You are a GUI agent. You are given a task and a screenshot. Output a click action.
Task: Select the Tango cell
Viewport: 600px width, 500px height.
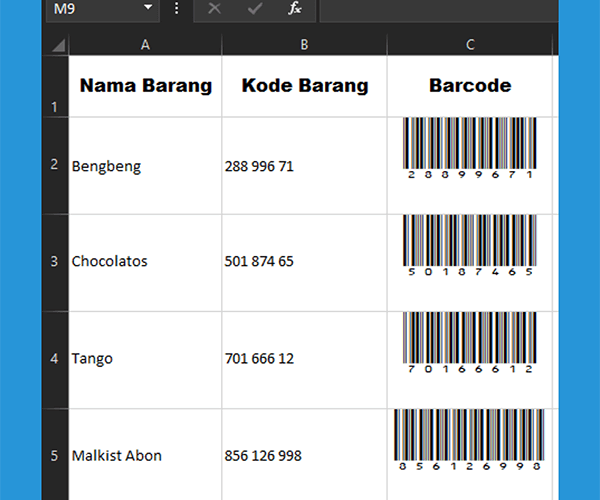click(x=145, y=360)
